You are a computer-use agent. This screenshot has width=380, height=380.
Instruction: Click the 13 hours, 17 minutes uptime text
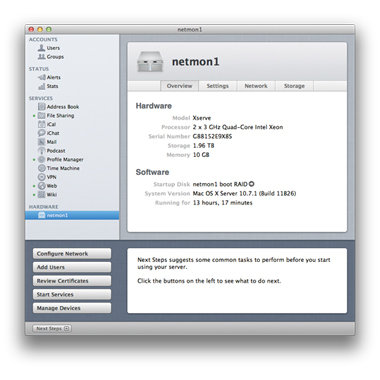[222, 203]
